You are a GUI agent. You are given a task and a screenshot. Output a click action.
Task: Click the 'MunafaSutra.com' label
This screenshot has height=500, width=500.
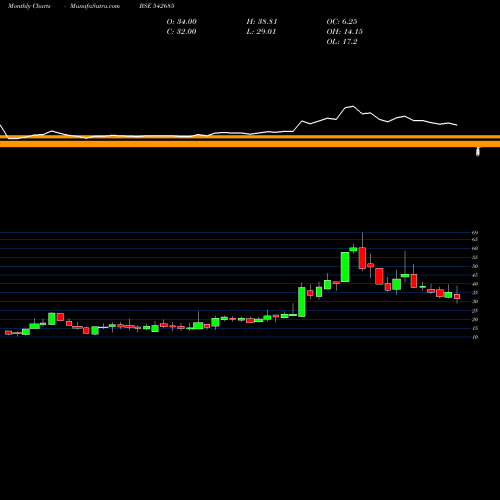pos(95,6)
